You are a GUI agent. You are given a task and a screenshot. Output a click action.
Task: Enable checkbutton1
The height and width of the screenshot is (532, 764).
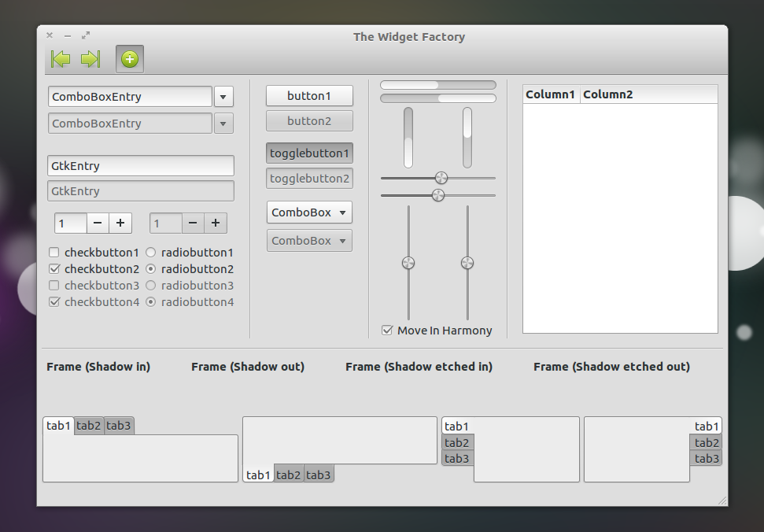(54, 253)
